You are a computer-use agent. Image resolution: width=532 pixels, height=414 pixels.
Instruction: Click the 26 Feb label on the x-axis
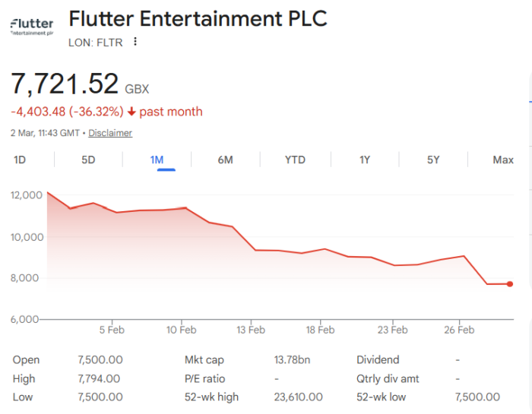(459, 330)
